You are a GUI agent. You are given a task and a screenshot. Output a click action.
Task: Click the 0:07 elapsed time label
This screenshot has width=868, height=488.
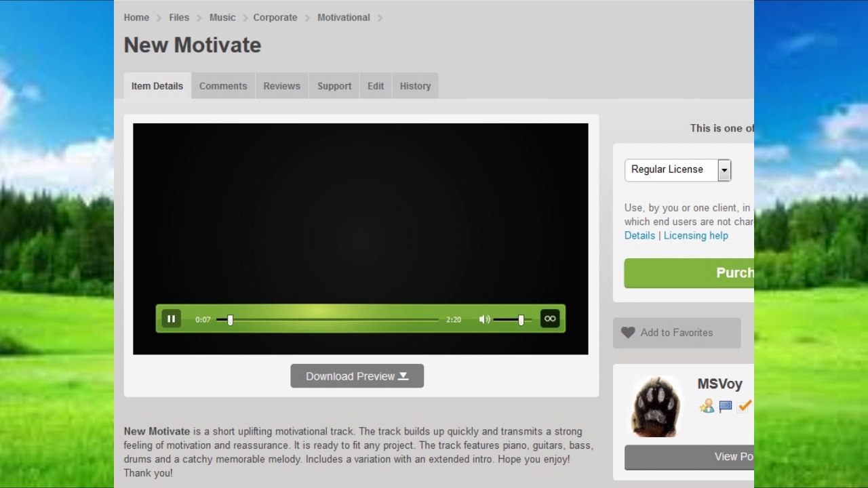pyautogui.click(x=203, y=320)
